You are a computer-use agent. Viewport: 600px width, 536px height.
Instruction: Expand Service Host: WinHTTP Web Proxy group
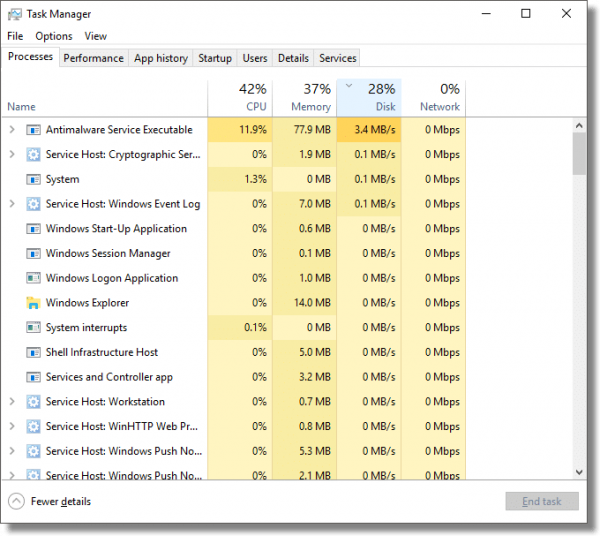12,426
